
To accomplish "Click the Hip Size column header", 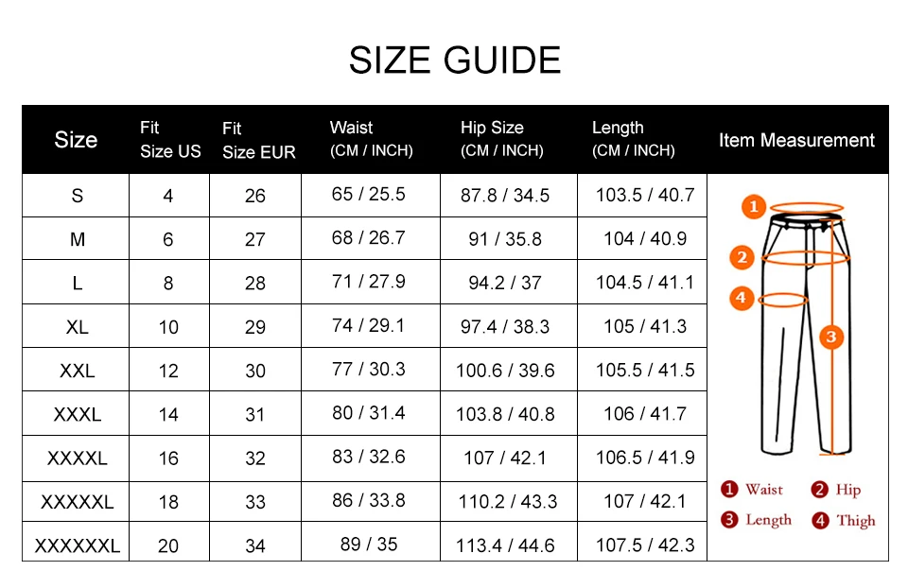I will coord(502,139).
